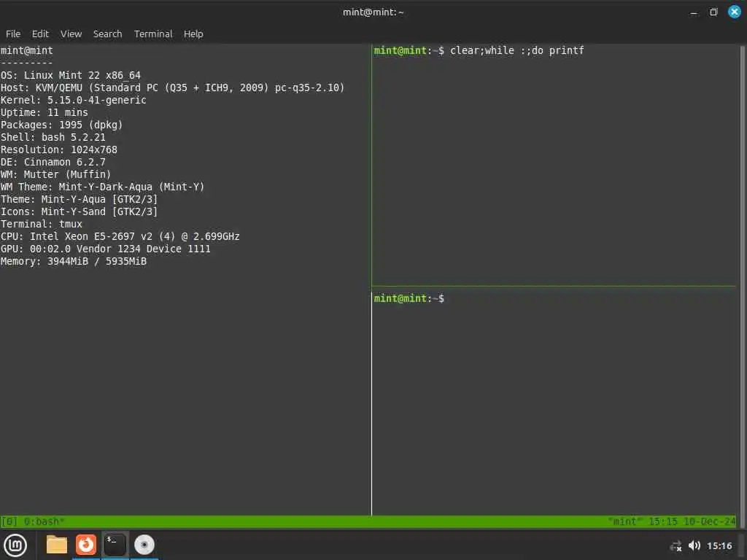Select the Terminal icon in taskbar
The width and height of the screenshot is (747, 560).
115,545
